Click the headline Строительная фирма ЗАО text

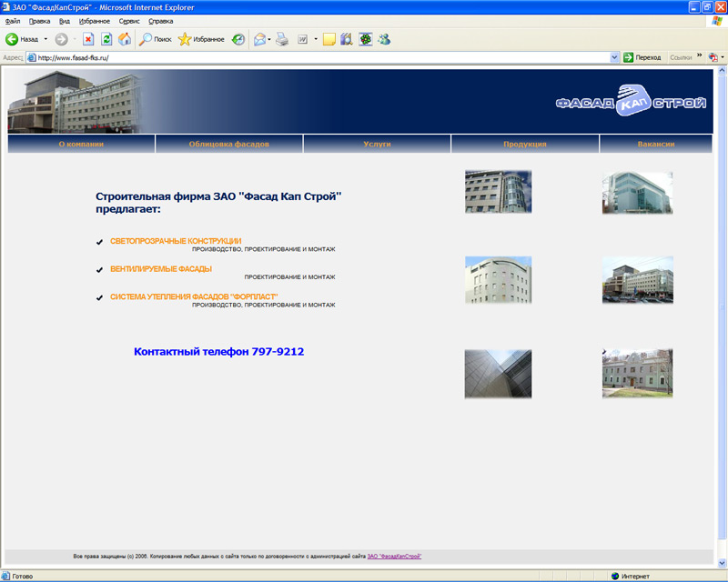point(218,203)
